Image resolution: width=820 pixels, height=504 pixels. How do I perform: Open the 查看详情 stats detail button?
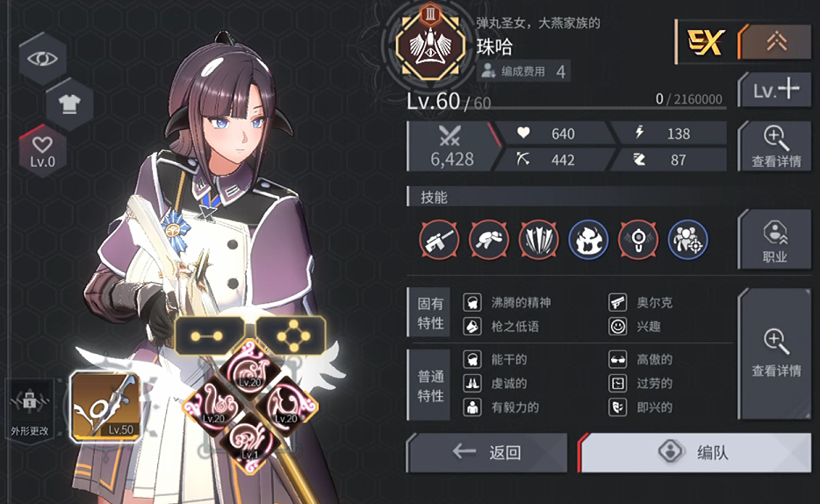click(x=775, y=147)
